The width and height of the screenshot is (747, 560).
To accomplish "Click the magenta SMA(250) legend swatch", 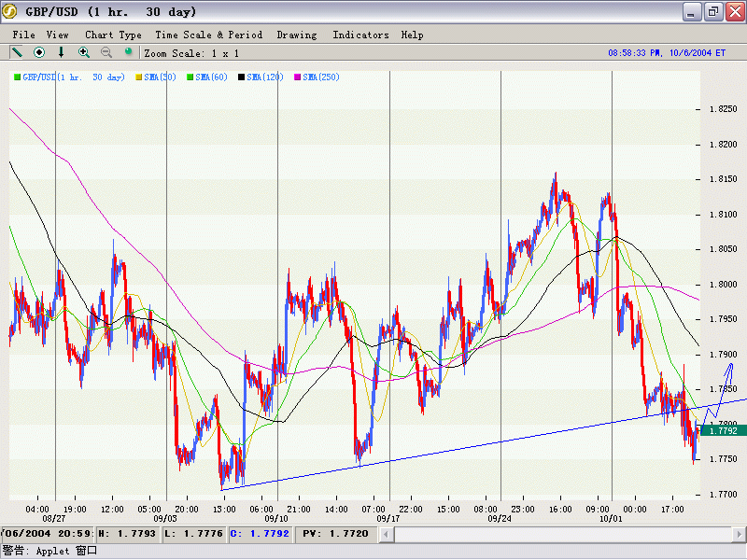I will point(298,77).
